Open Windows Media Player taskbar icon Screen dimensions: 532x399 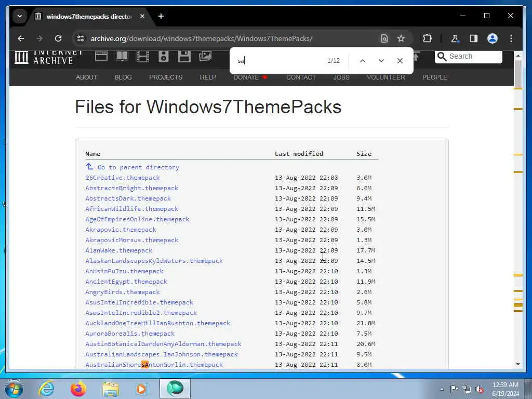click(141, 389)
